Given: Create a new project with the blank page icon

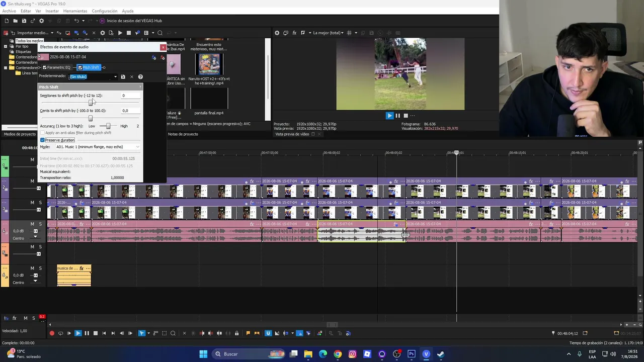Looking at the screenshot, I should point(7,21).
